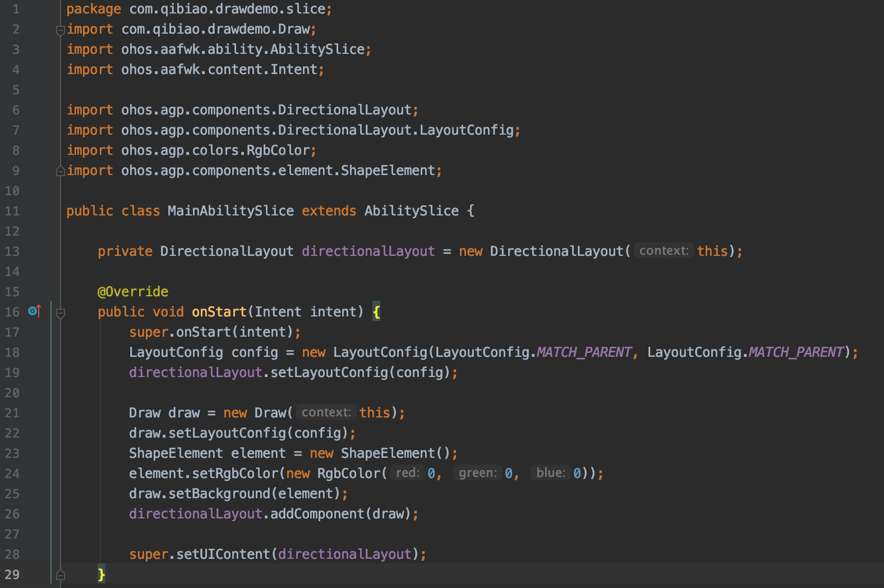Click the import fold end marker at line 9
The height and width of the screenshot is (588, 884).
pos(61,171)
